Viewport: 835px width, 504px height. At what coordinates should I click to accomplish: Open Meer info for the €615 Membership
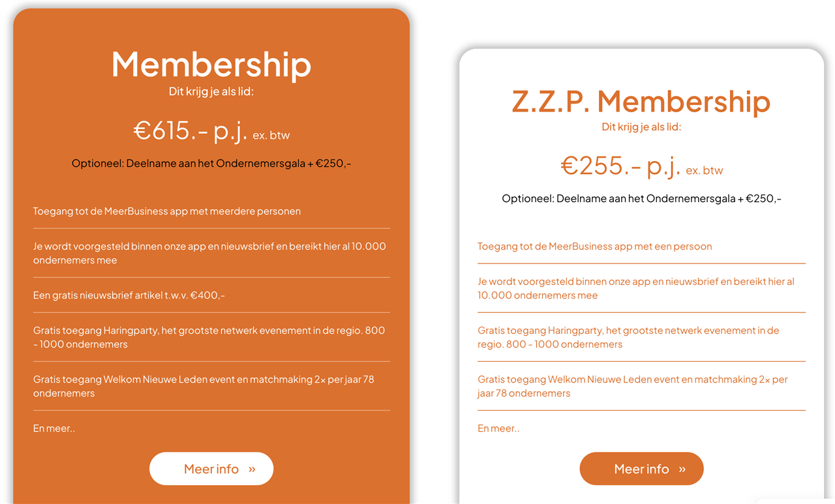[x=211, y=469]
